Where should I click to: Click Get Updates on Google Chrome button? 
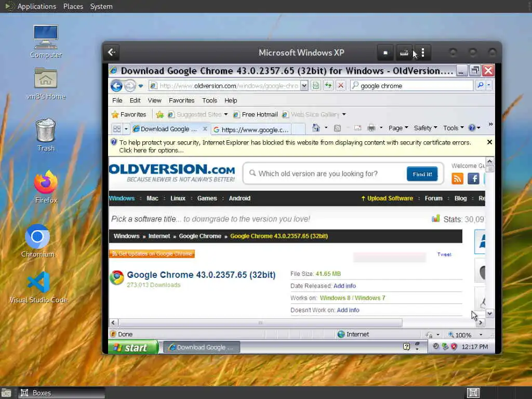[152, 254]
